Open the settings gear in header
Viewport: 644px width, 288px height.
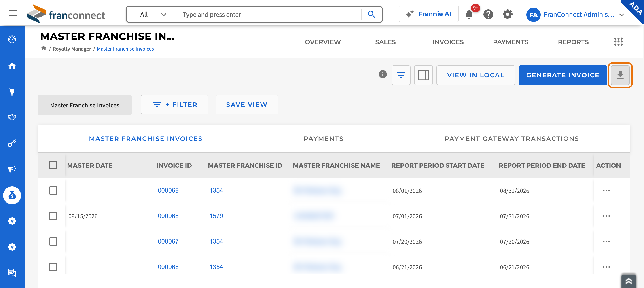507,15
